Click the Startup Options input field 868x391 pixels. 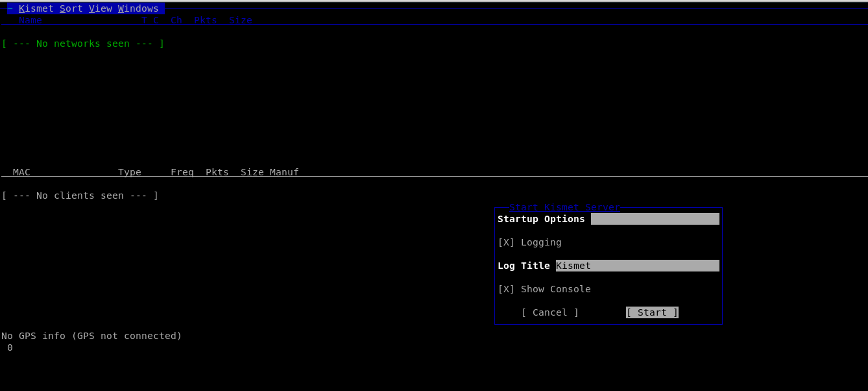tap(655, 219)
